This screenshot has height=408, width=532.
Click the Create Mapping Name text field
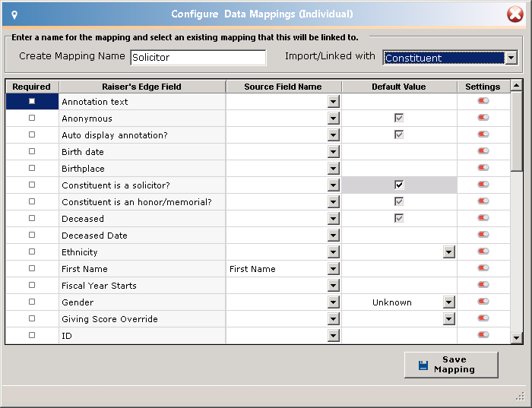tap(198, 58)
